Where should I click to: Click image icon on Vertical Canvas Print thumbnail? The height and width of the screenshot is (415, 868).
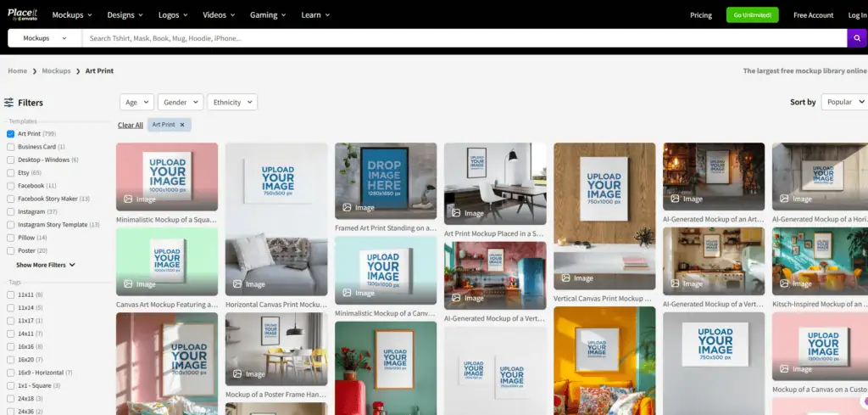point(565,278)
